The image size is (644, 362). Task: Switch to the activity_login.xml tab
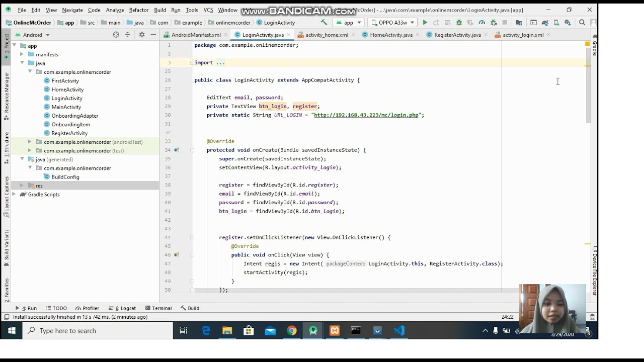click(x=523, y=35)
